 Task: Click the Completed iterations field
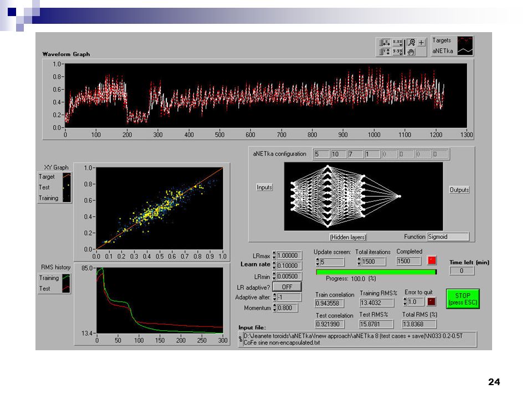coord(409,261)
